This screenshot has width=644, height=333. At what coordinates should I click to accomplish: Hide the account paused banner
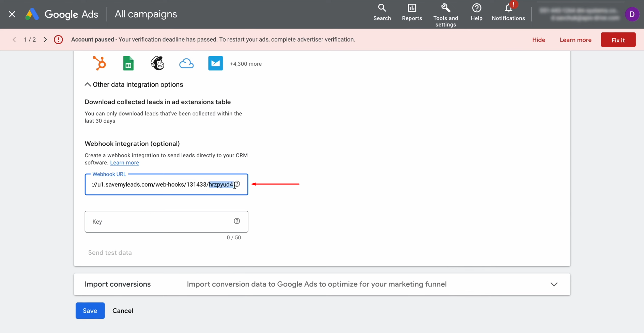coord(539,40)
